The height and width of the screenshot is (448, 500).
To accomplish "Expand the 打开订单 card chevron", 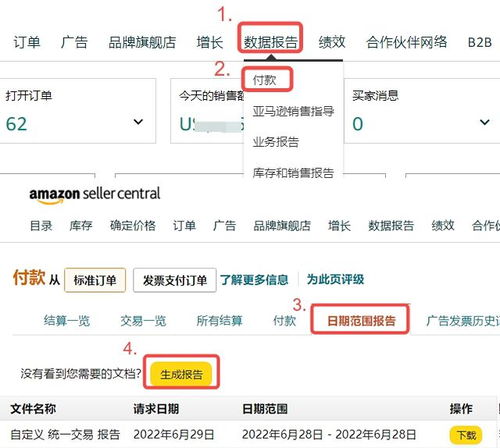I will [138, 122].
